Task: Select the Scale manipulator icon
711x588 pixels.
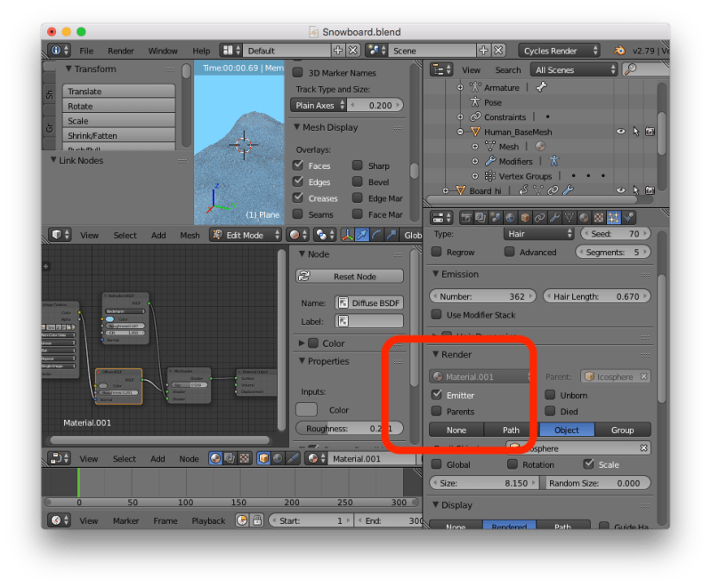Action: pos(392,235)
